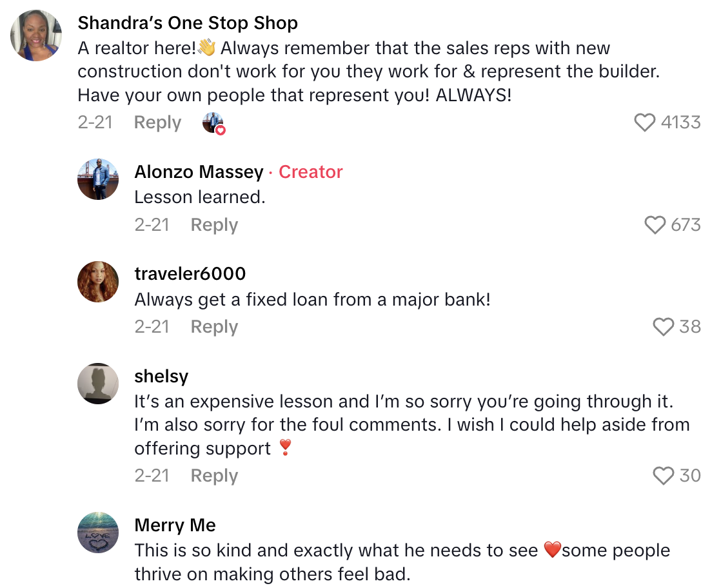721x588 pixels.
Task: Open Merry Me's profile picture
Action: [98, 533]
